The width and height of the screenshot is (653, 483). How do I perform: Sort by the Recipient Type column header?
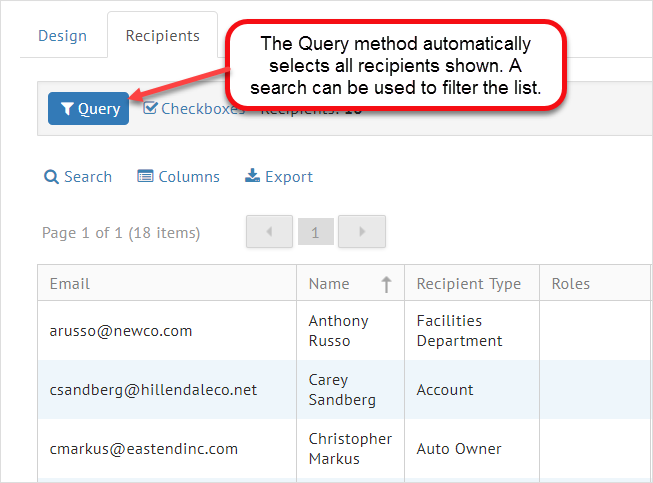472,284
